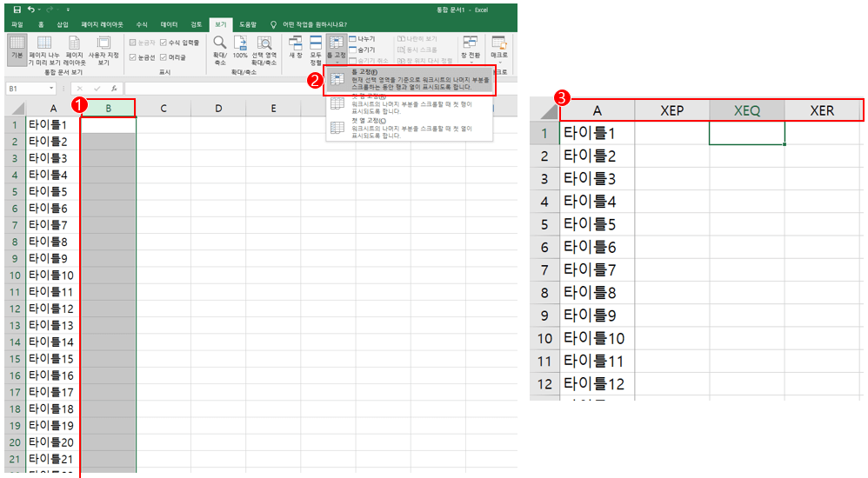Click cell containing 타이틀1 in left sheet
This screenshot has width=868, height=478.
click(x=53, y=125)
